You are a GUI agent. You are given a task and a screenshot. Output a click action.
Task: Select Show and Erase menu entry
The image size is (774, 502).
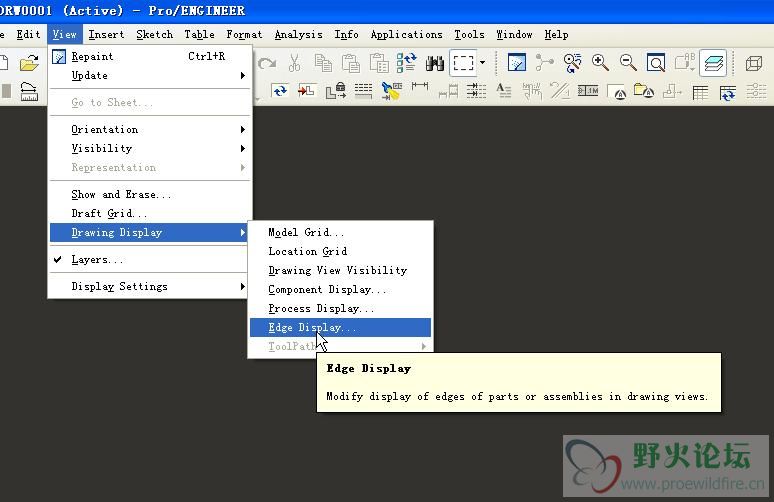coord(151,194)
